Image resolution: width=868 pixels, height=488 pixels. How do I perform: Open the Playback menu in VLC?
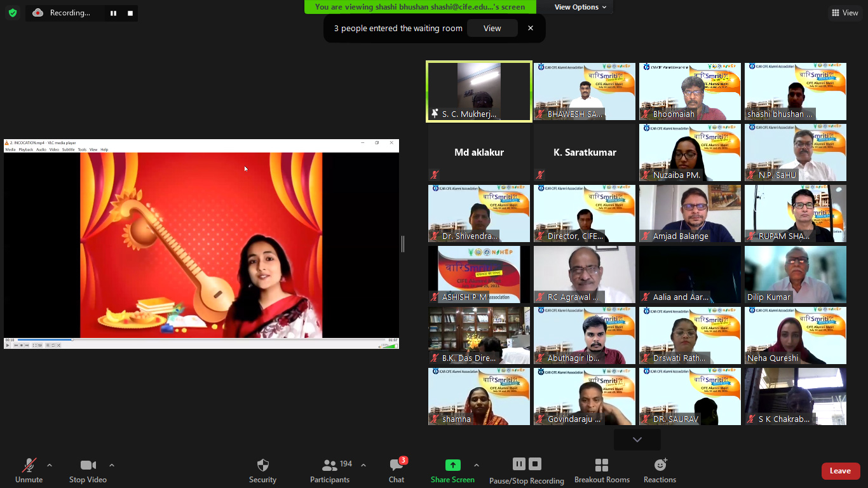click(25, 150)
